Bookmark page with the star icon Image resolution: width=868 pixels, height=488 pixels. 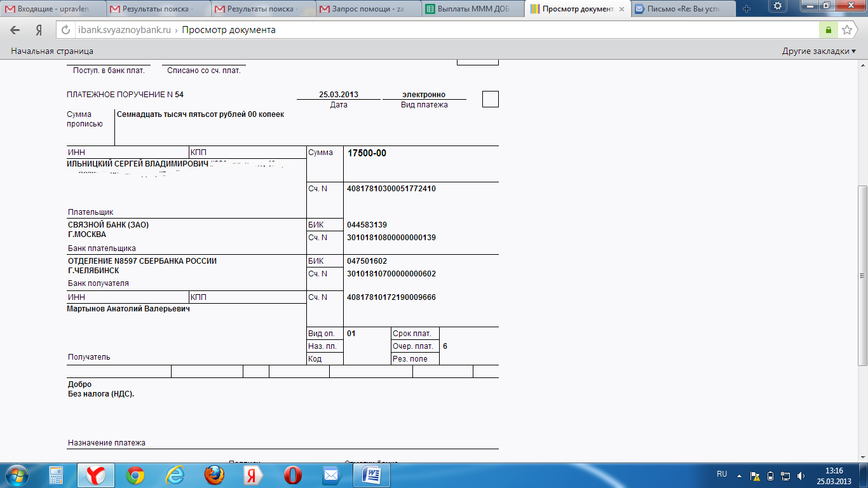(x=846, y=30)
